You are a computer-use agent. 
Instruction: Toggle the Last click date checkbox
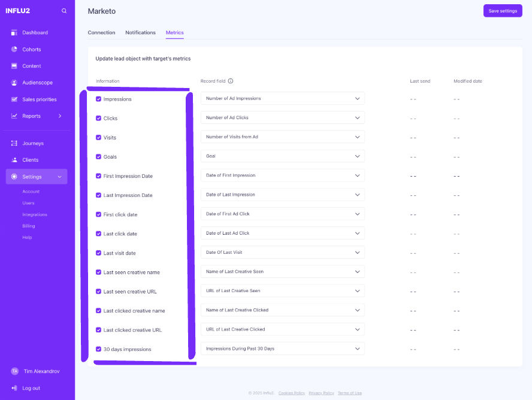pyautogui.click(x=98, y=234)
